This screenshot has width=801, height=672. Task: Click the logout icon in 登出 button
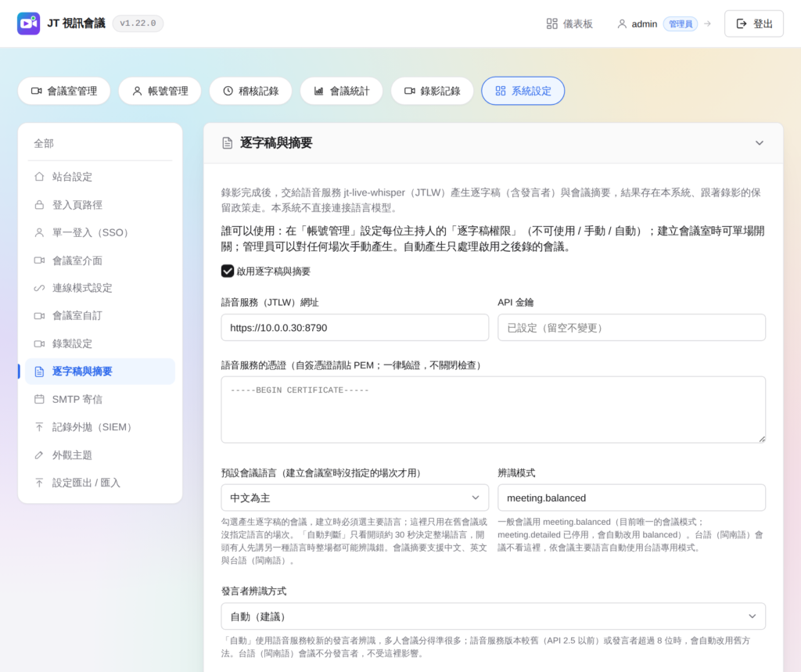click(742, 23)
